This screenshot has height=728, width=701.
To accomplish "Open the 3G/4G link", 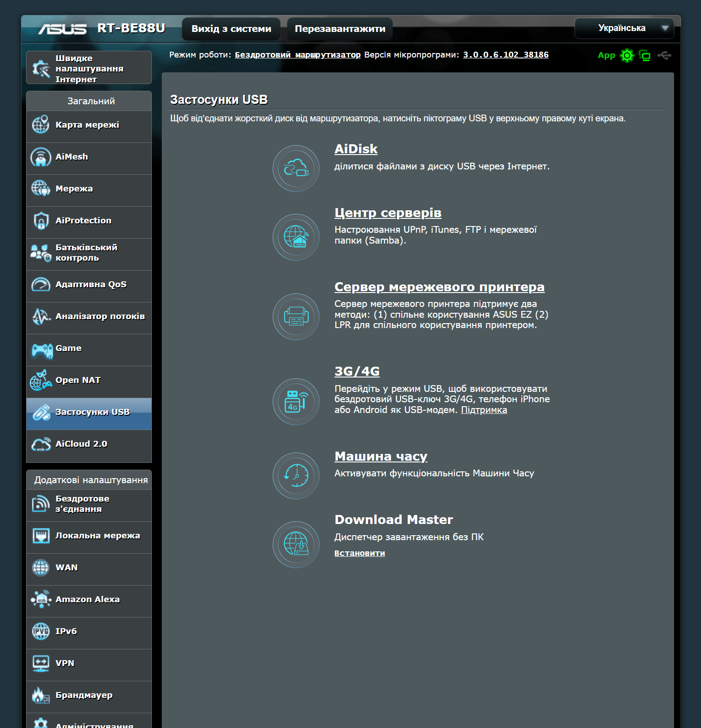I will 357,371.
